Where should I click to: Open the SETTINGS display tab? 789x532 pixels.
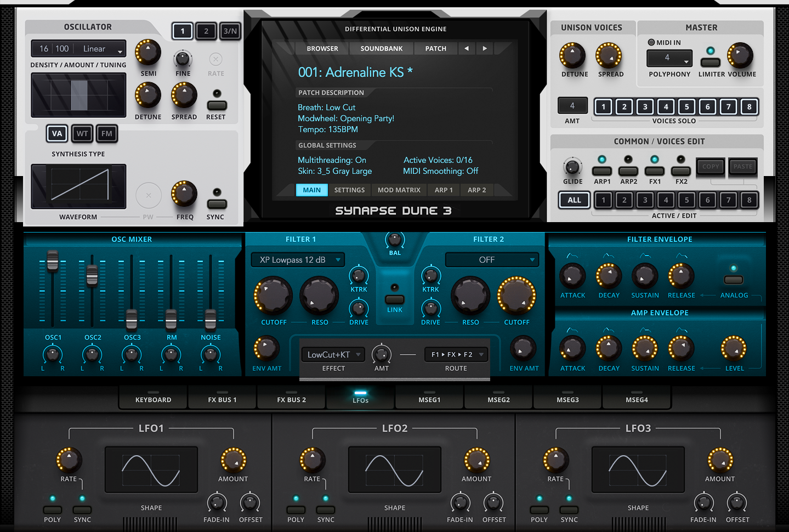point(349,190)
